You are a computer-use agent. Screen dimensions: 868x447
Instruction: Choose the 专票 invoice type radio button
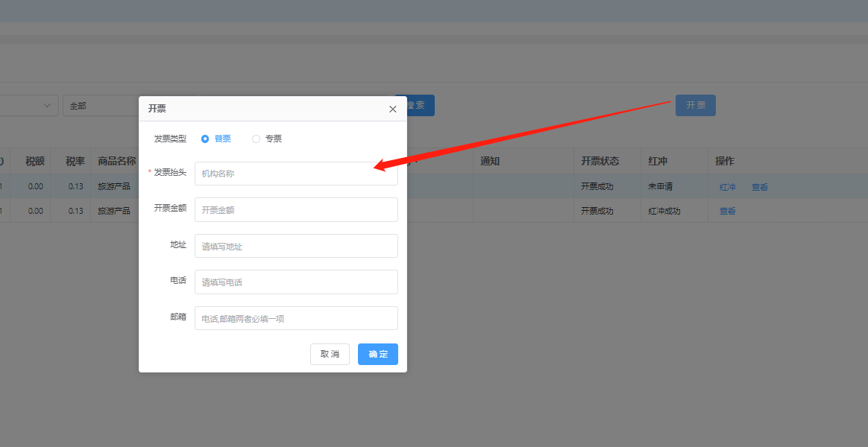pyautogui.click(x=257, y=139)
